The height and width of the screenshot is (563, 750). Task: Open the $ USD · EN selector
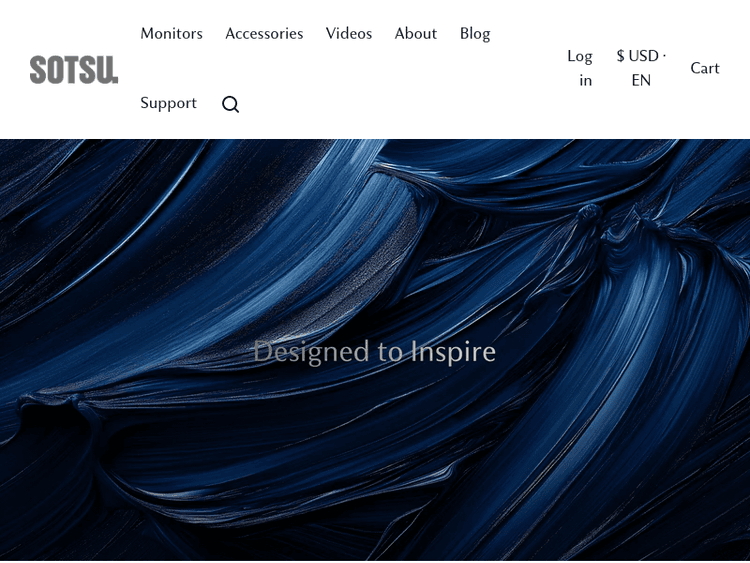[x=641, y=68]
